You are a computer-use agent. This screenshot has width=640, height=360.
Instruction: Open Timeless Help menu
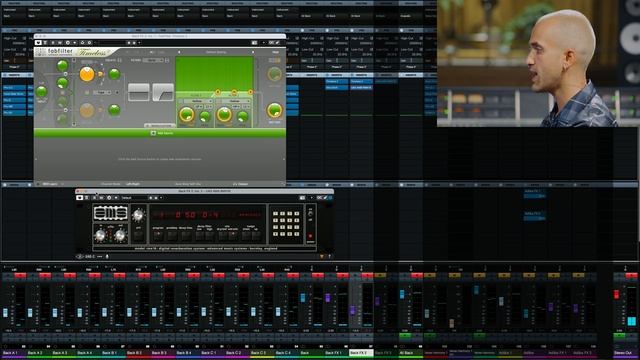276,52
